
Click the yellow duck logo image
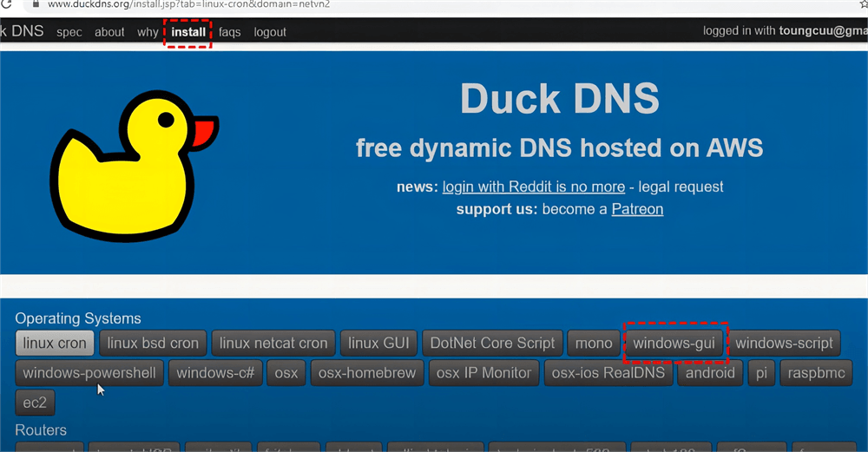pyautogui.click(x=135, y=166)
